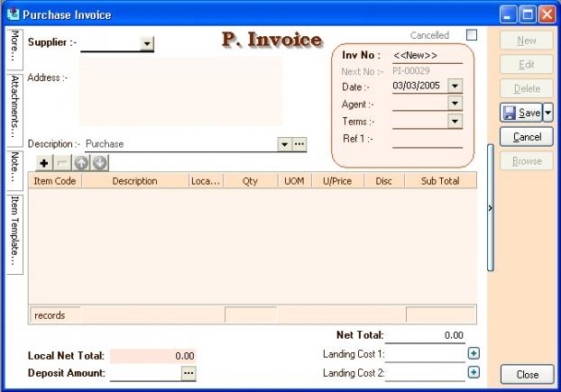561x392 pixels.
Task: Click the add row plus icon
Action: pos(44,162)
